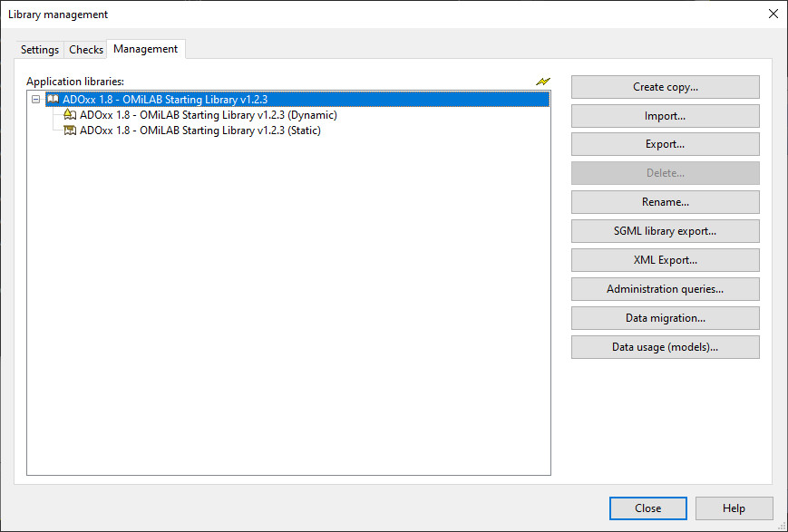The height and width of the screenshot is (532, 788).
Task: Open Administration queries...
Action: point(666,289)
